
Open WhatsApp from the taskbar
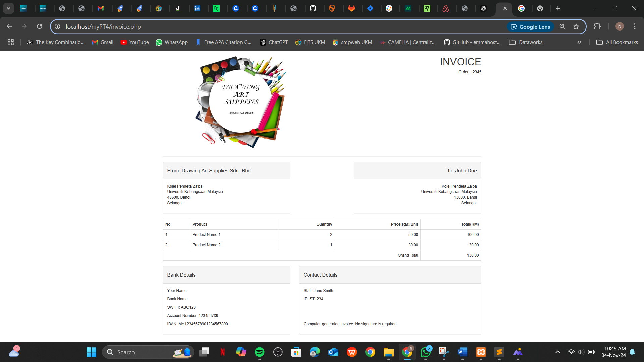coord(425,352)
